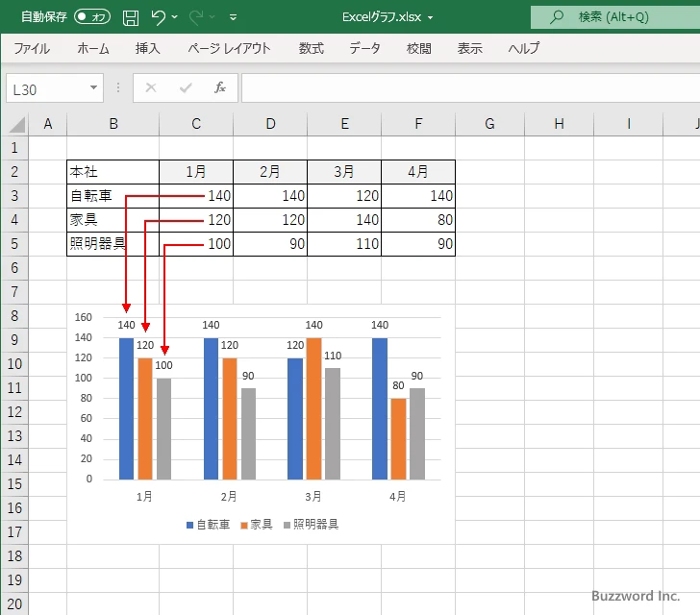
Task: Click the 80 data label in chart
Action: 398,385
